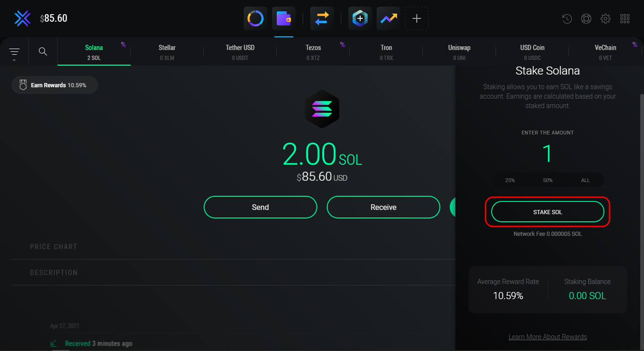The width and height of the screenshot is (644, 351).
Task: Open the settings gear icon
Action: [x=605, y=19]
